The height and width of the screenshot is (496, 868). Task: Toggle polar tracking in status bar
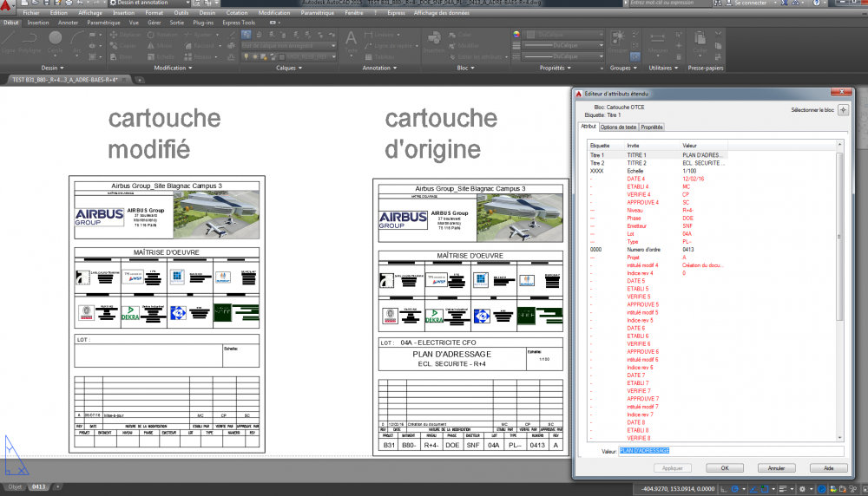pyautogui.click(x=734, y=489)
